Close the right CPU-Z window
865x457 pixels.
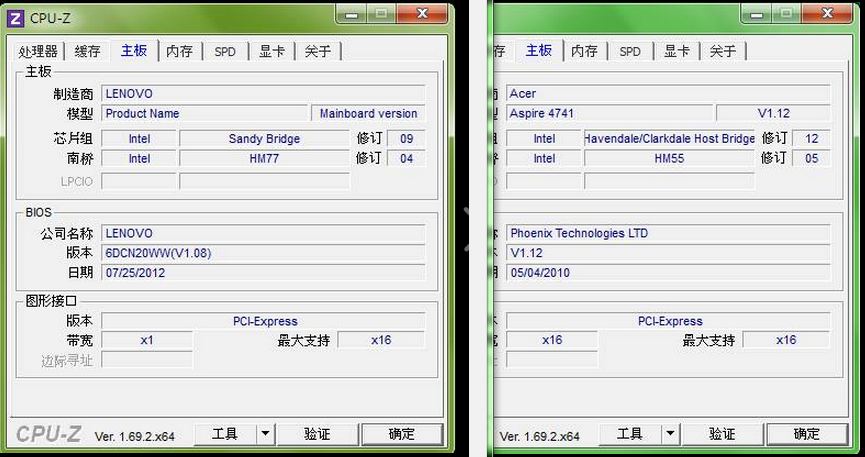point(827,14)
